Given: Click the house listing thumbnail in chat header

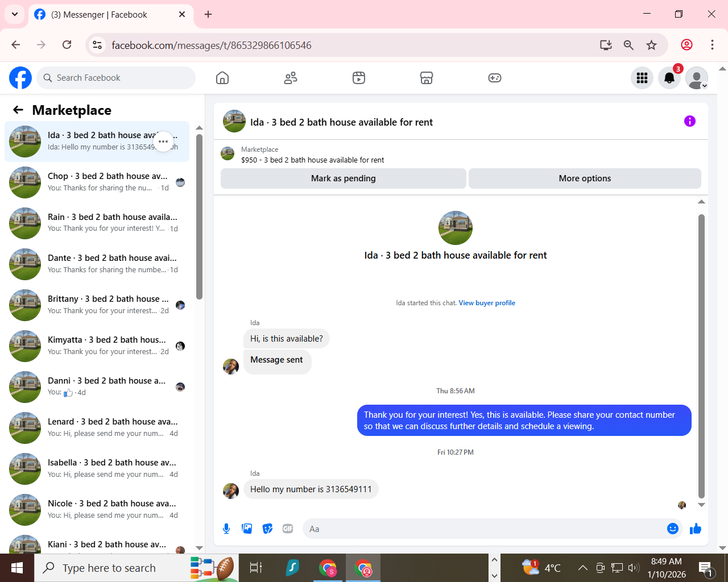Looking at the screenshot, I should click(234, 121).
